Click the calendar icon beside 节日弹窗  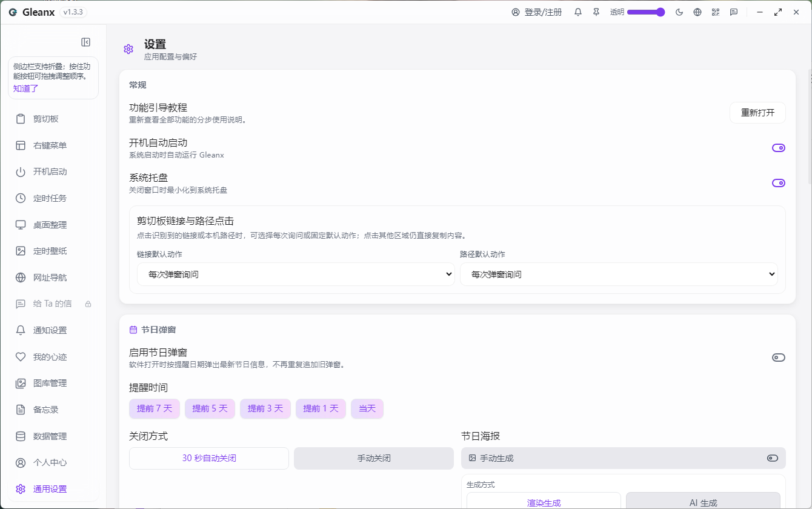click(133, 330)
